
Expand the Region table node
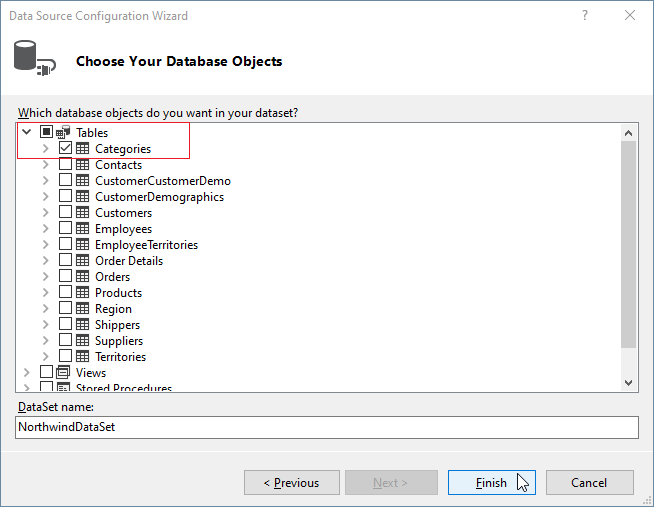tap(45, 308)
